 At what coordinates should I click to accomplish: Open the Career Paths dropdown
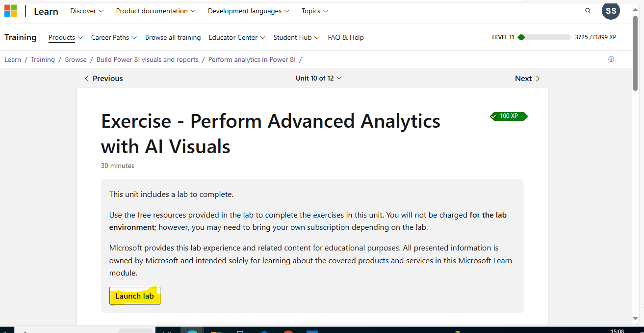[x=114, y=37]
